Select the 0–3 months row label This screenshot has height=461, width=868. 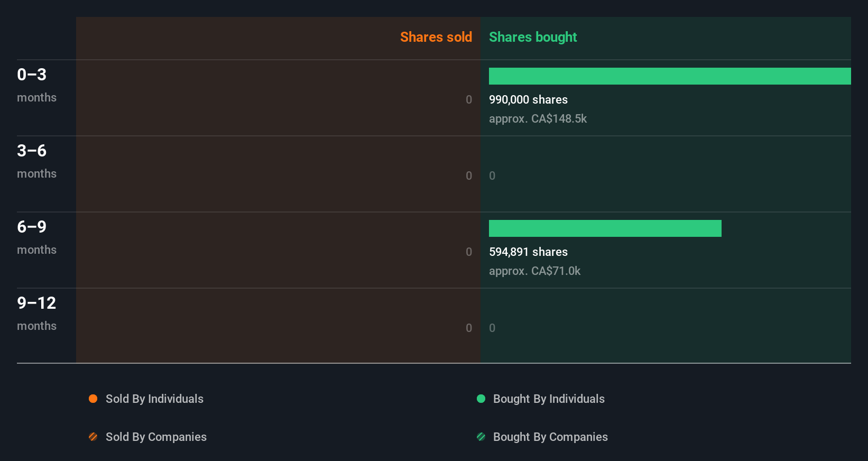[36, 85]
